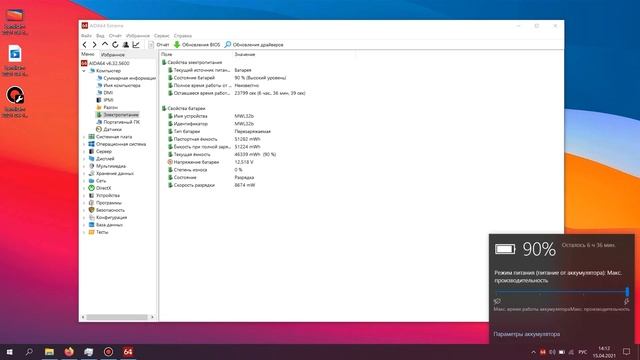
Task: Click Обновления драйверов button
Action: point(254,44)
